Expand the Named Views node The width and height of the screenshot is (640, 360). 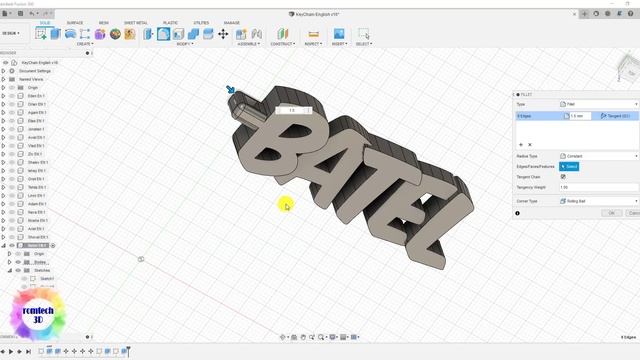point(3,79)
